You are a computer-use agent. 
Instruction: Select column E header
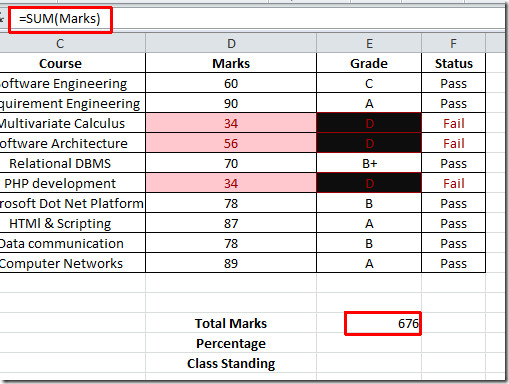pos(369,43)
